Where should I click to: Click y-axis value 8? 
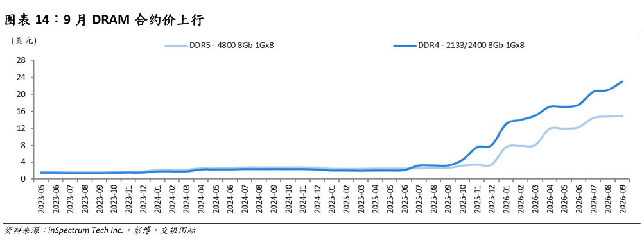24,146
